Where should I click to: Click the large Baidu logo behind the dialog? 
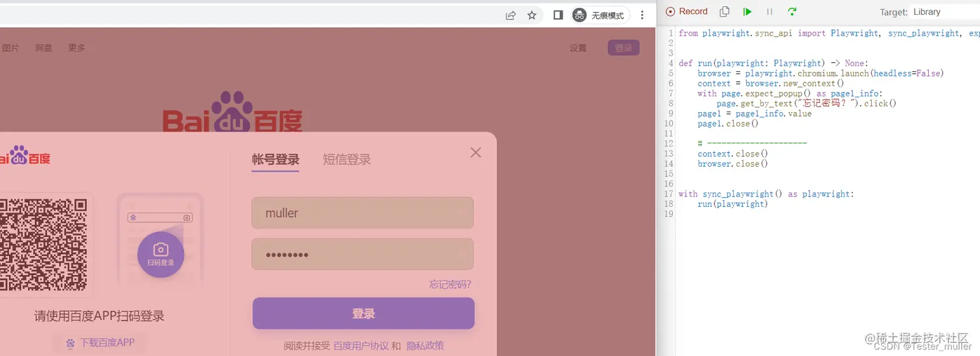click(x=232, y=112)
